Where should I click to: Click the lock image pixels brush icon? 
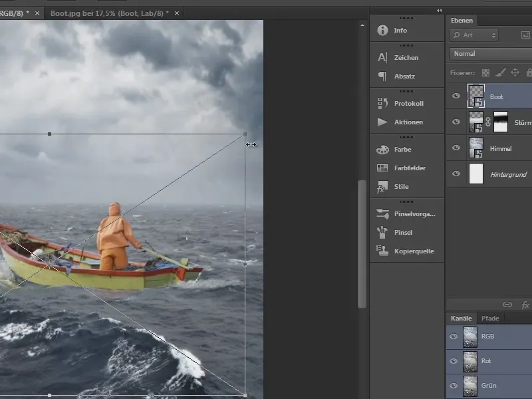coord(501,72)
